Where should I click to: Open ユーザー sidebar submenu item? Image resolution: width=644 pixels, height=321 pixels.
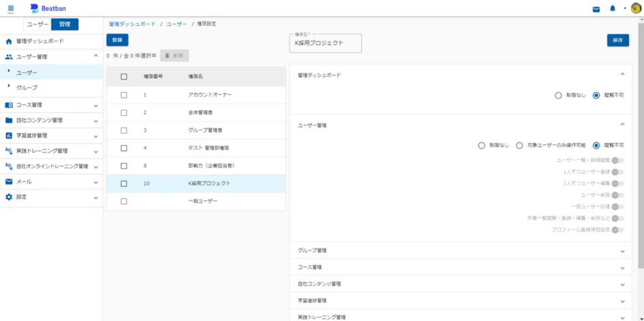pos(52,73)
